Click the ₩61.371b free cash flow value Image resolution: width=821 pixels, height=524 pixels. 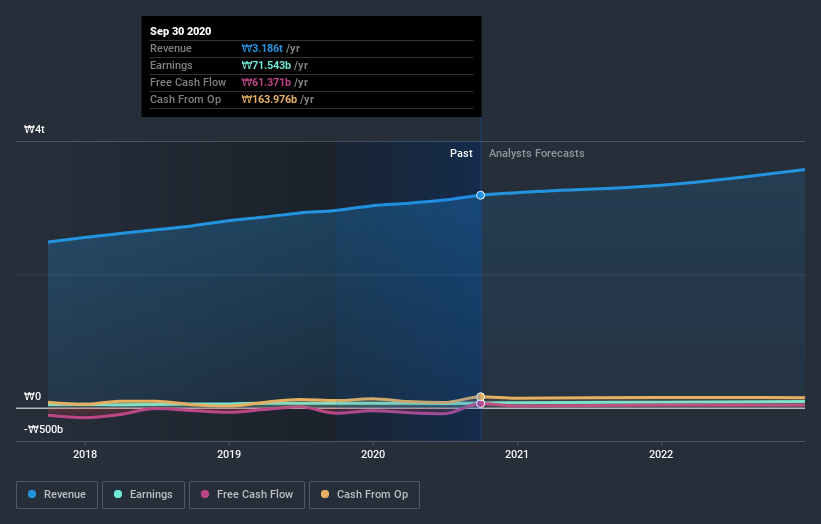(267, 82)
